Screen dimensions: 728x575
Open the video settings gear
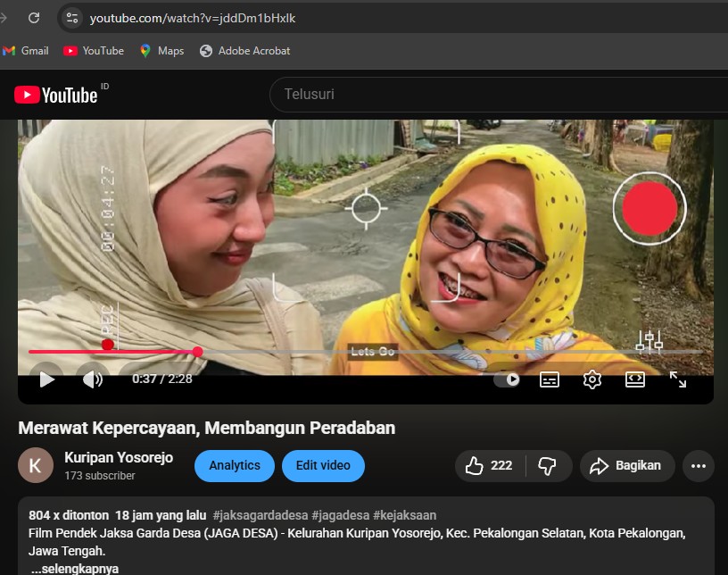592,379
